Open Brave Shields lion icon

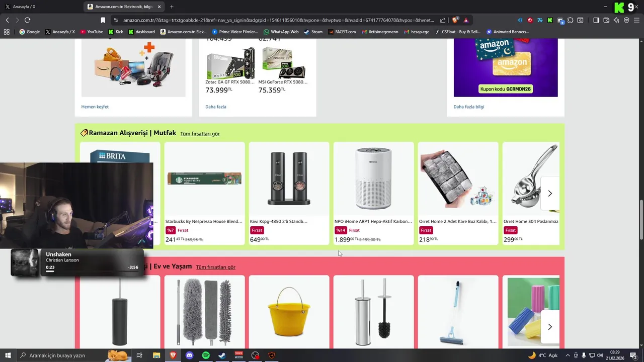pyautogui.click(x=455, y=20)
